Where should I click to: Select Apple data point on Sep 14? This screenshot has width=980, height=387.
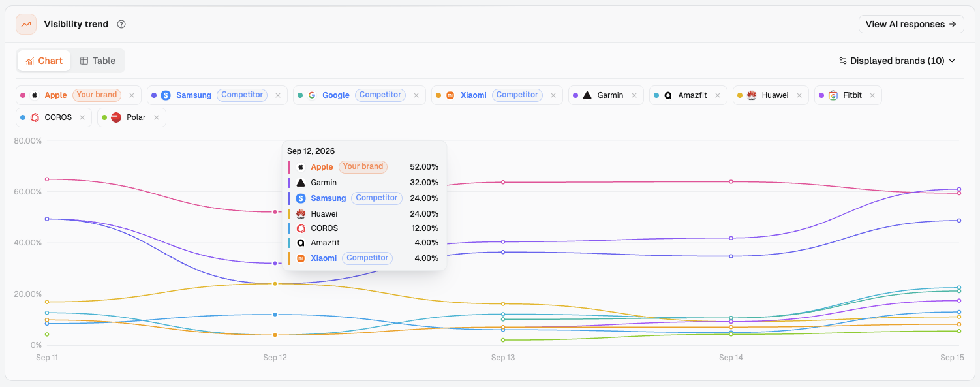tap(731, 181)
